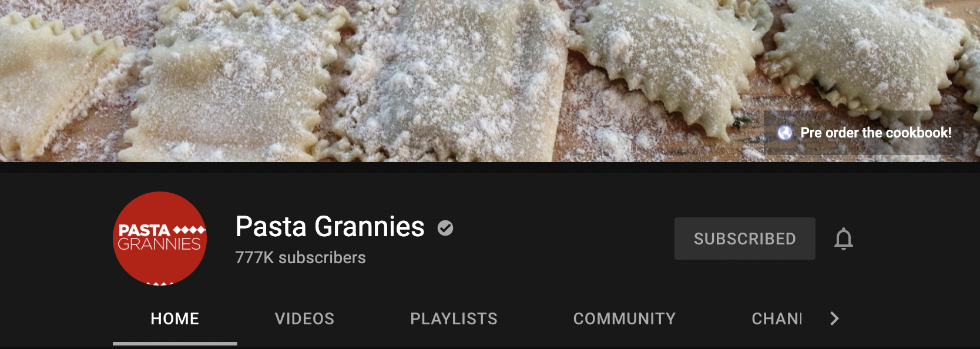Click the notification bell icon
The image size is (980, 349).
pyautogui.click(x=844, y=239)
